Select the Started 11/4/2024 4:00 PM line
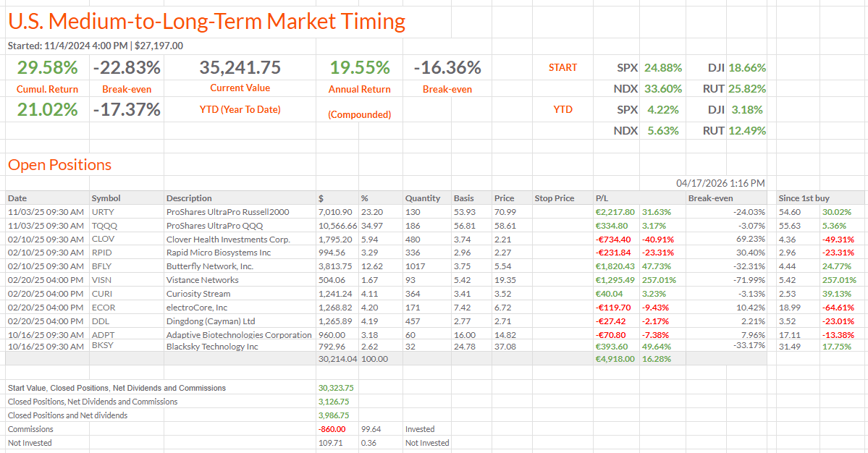 coord(96,46)
